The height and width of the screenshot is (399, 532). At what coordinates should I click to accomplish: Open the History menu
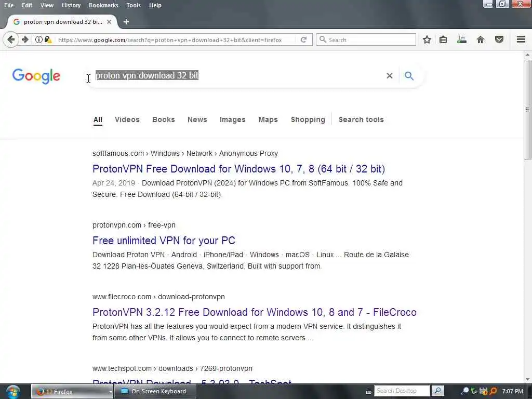(71, 5)
